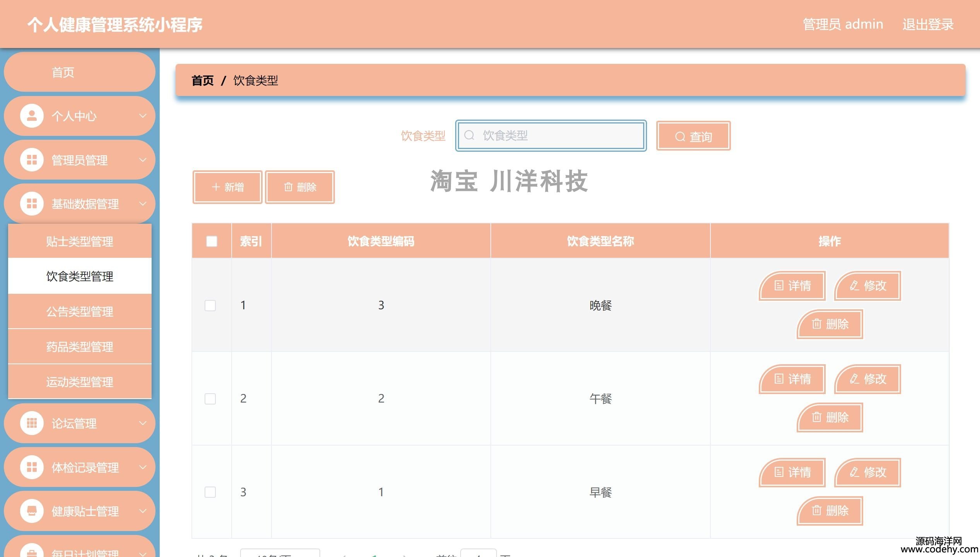Open 贴士类型管理 submenu item

[80, 241]
